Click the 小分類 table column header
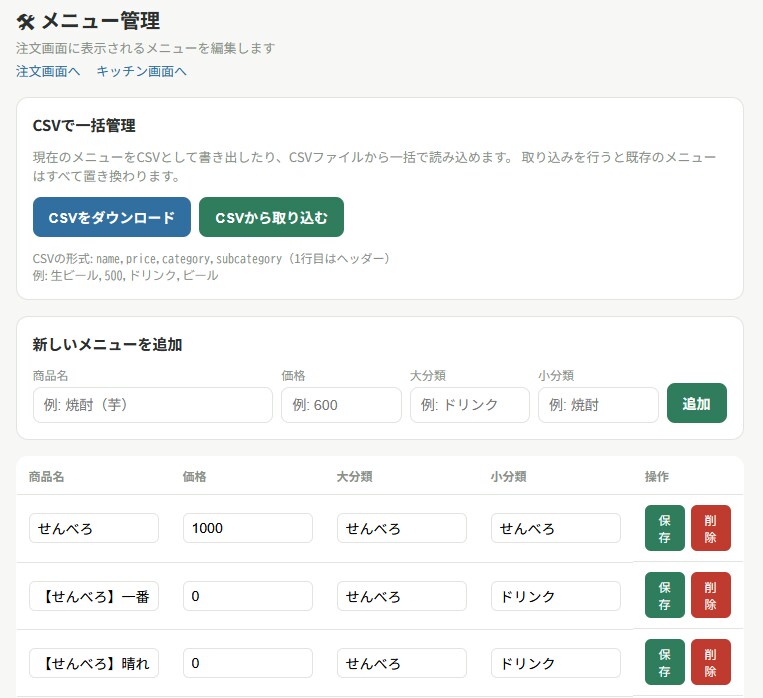 509,477
